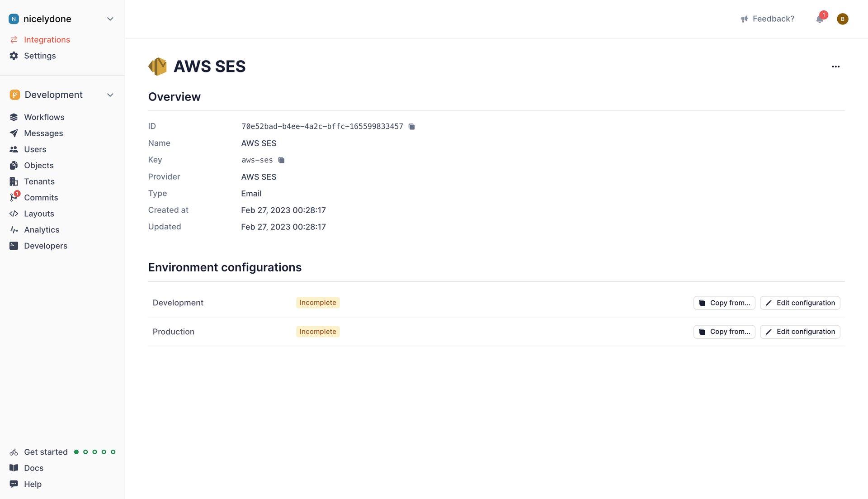Open the more options ellipsis menu

[835, 67]
